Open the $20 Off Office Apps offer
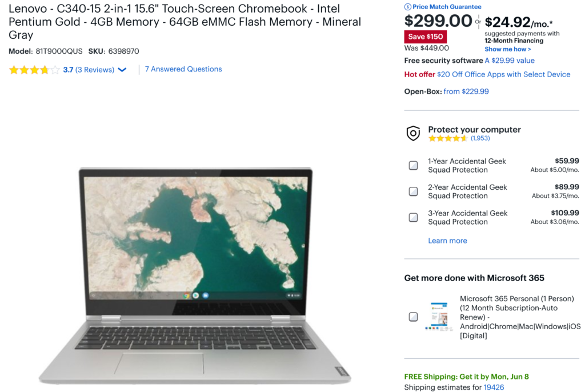 click(504, 74)
